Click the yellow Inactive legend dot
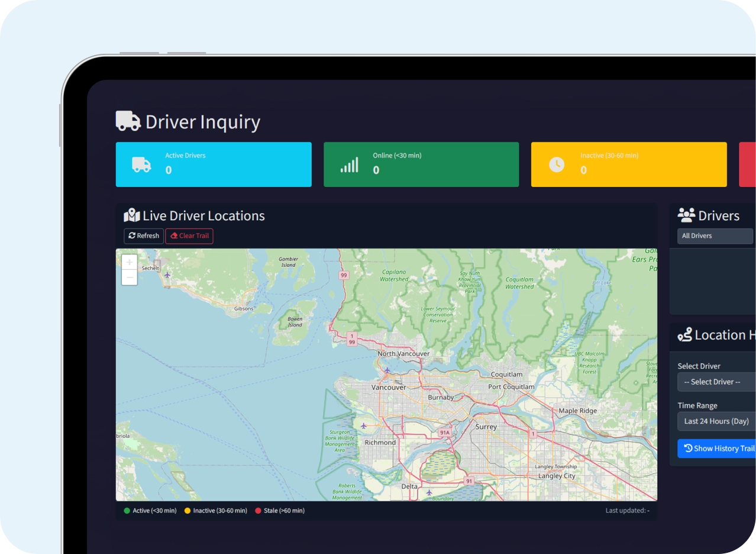 click(188, 510)
